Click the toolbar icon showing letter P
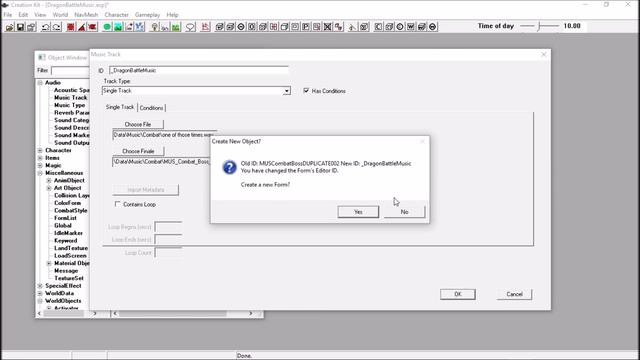Image resolution: width=640 pixels, height=360 pixels. pos(306,27)
